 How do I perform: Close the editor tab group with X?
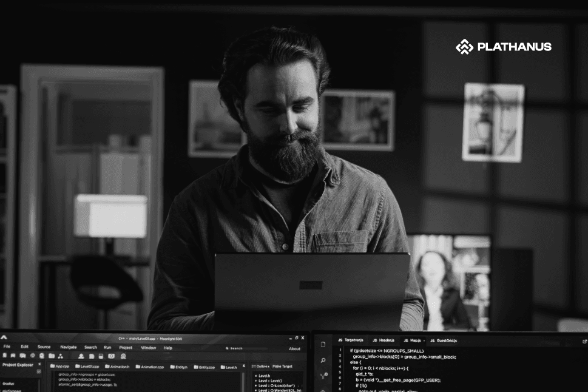pos(244,366)
